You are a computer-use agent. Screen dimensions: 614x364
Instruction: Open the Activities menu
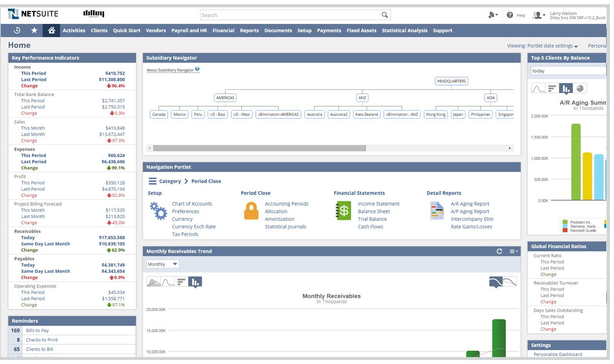pos(74,30)
